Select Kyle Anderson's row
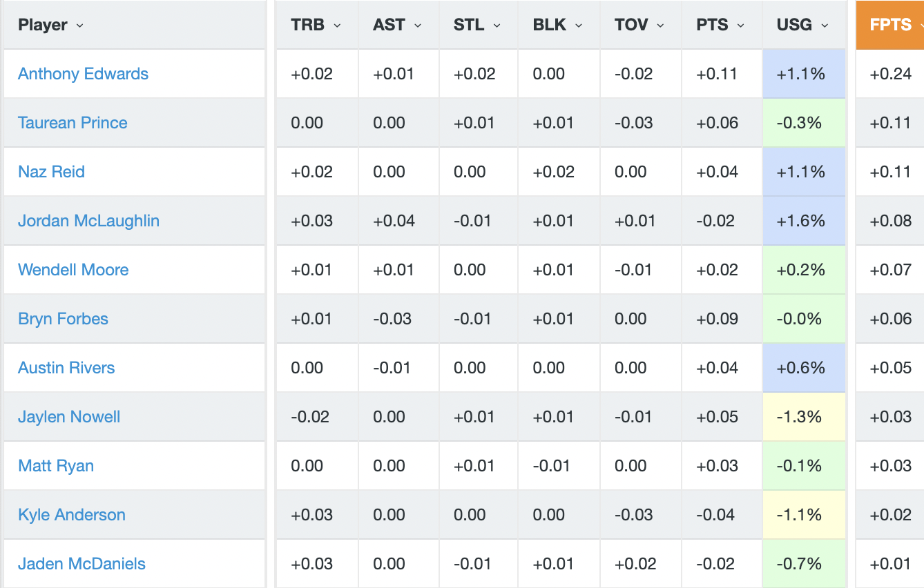 (71, 515)
